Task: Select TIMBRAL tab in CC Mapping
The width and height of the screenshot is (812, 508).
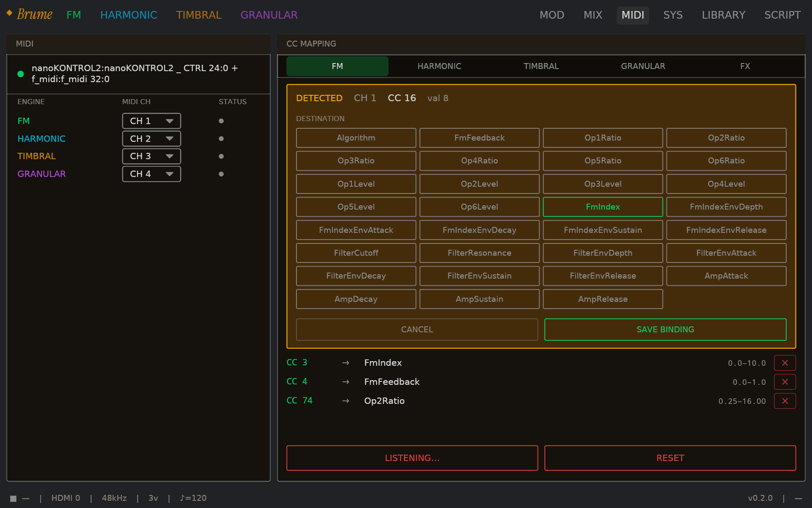Action: 541,66
